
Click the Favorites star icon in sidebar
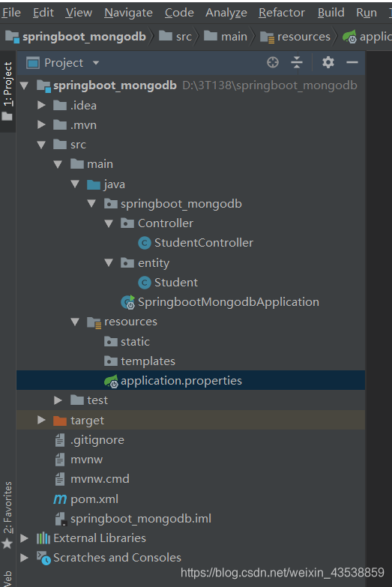[7, 544]
